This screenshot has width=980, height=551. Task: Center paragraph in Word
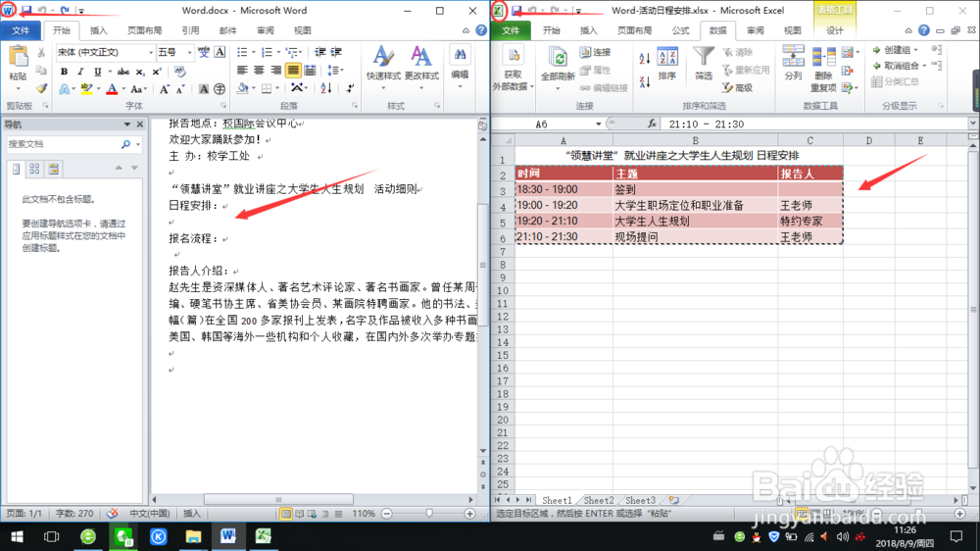[259, 70]
